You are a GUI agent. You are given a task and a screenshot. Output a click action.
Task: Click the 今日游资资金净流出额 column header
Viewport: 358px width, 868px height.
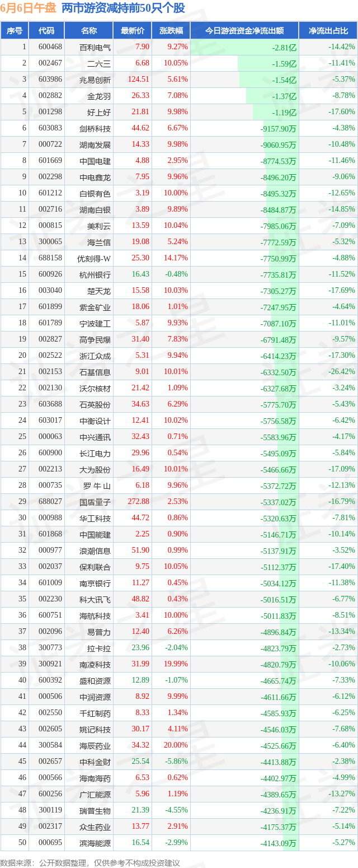click(244, 31)
